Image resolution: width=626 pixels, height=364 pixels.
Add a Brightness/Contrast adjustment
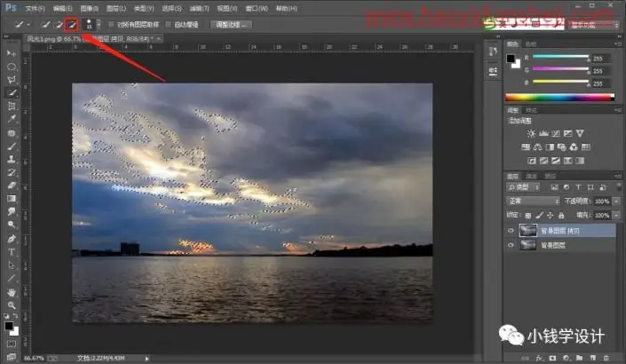pos(531,133)
